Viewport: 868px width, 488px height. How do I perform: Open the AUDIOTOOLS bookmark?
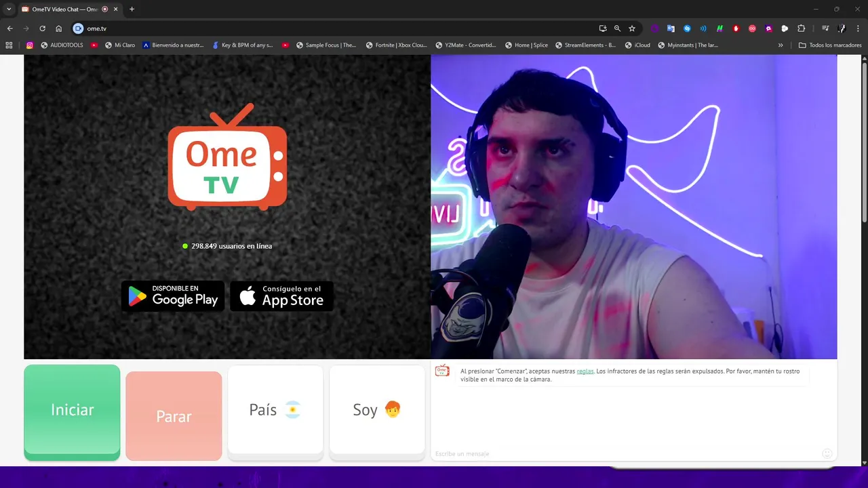coord(62,45)
